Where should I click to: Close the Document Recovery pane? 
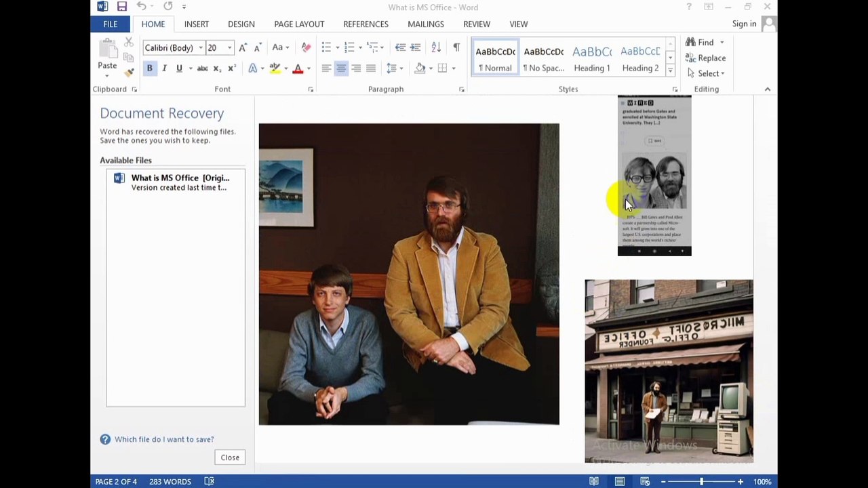pos(230,457)
